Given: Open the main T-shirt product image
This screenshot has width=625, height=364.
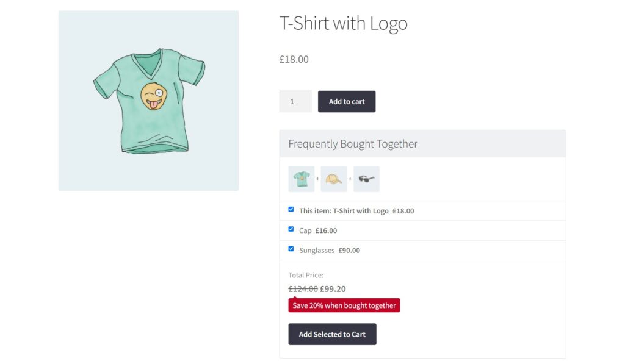Looking at the screenshot, I should pyautogui.click(x=148, y=99).
